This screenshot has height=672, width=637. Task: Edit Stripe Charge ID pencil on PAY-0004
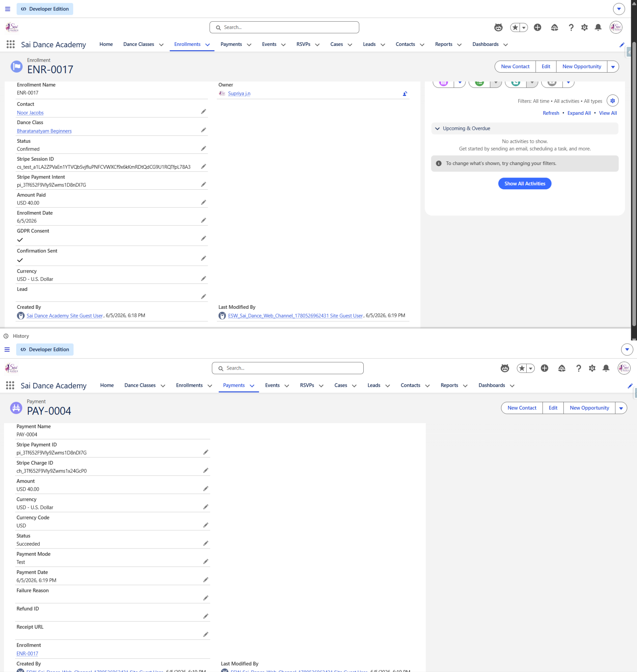pyautogui.click(x=206, y=471)
